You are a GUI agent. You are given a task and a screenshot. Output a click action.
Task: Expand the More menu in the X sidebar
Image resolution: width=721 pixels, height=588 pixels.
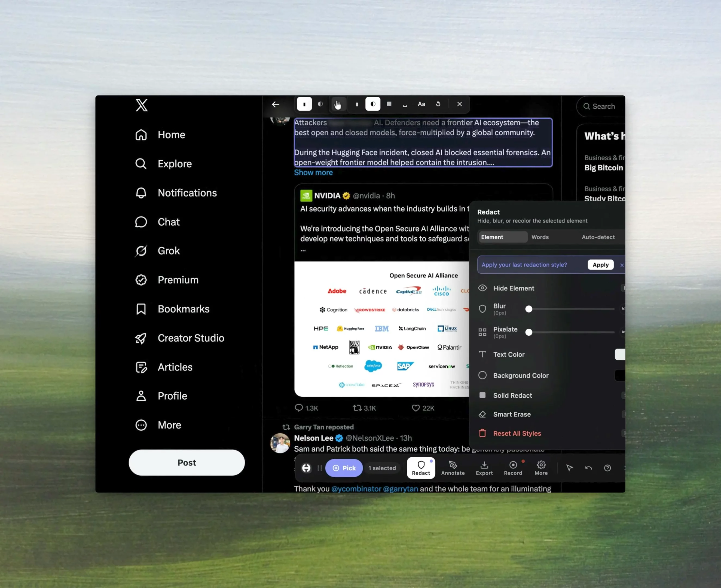158,425
